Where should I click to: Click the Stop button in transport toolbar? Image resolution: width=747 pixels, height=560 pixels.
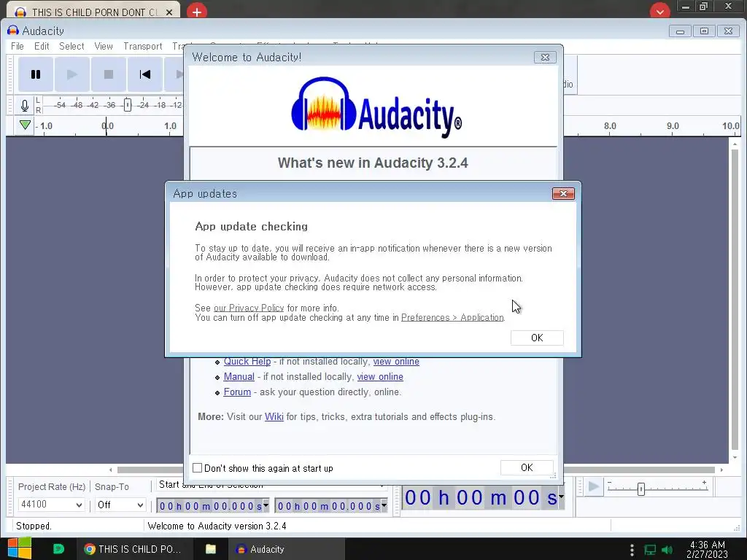pos(109,74)
